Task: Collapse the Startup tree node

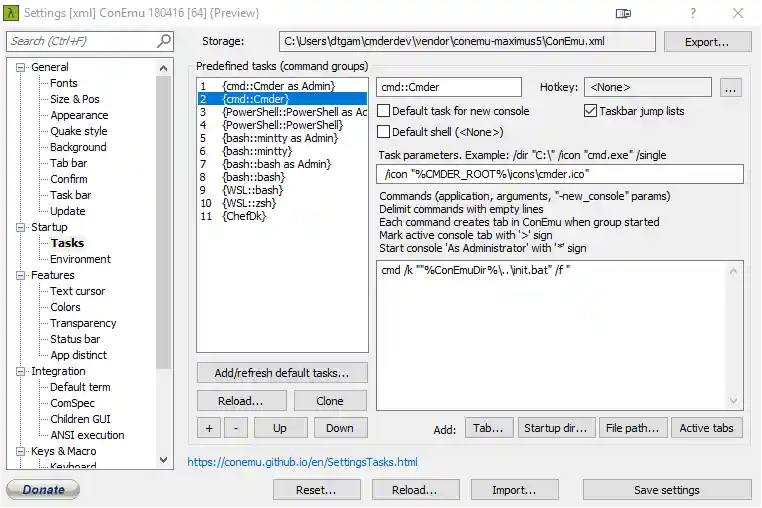Action: pyautogui.click(x=21, y=227)
